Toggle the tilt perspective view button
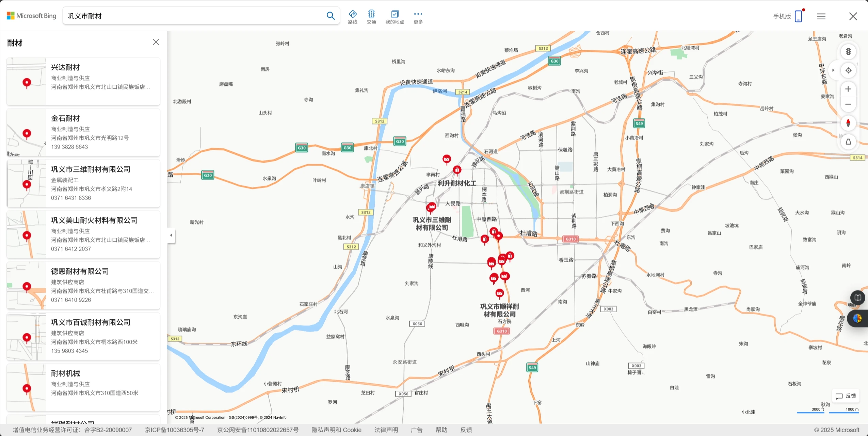Screen dimensions: 868x436 tap(848, 142)
